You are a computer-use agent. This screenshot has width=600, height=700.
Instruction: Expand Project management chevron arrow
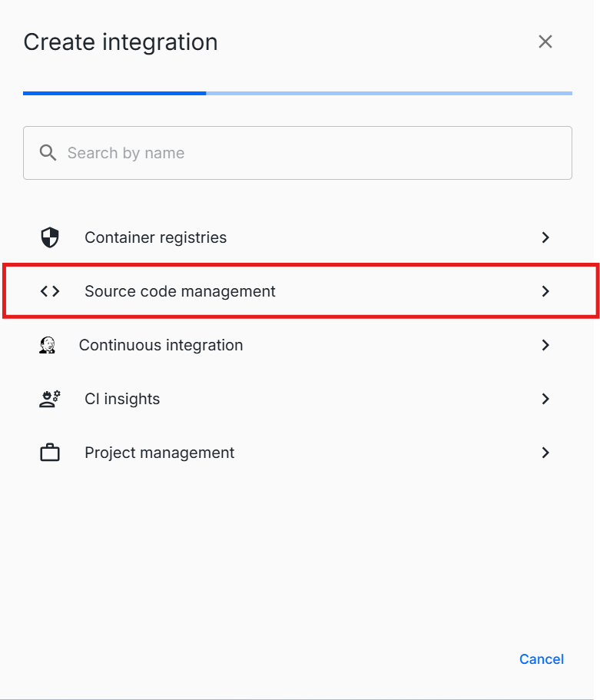545,453
